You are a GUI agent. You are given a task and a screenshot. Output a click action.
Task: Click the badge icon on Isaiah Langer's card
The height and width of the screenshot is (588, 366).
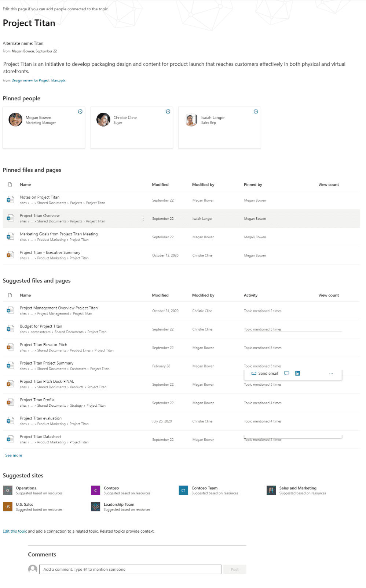pyautogui.click(x=256, y=112)
